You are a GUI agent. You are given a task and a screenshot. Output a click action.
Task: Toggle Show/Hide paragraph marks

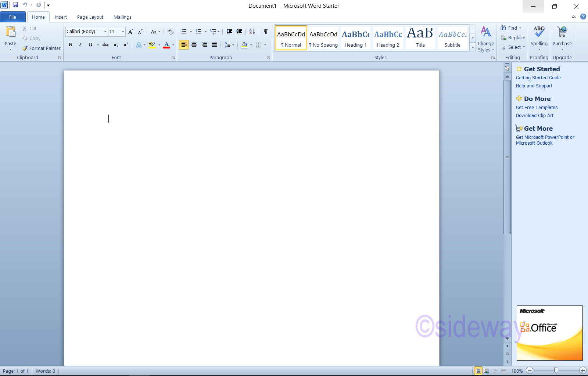[x=265, y=32]
